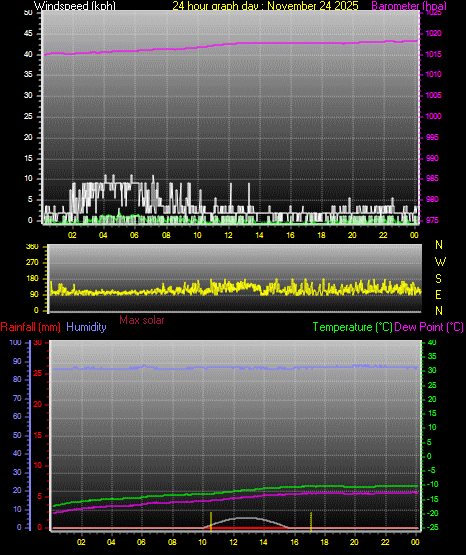Image resolution: width=466 pixels, height=555 pixels.
Task: Click hour label 06 under the temperature graph
Action: [141, 542]
